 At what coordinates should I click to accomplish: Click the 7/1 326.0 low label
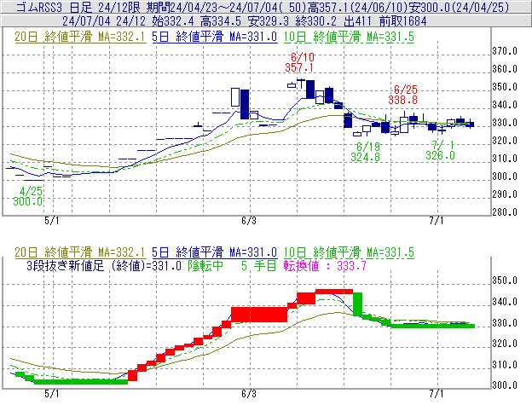tap(441, 150)
